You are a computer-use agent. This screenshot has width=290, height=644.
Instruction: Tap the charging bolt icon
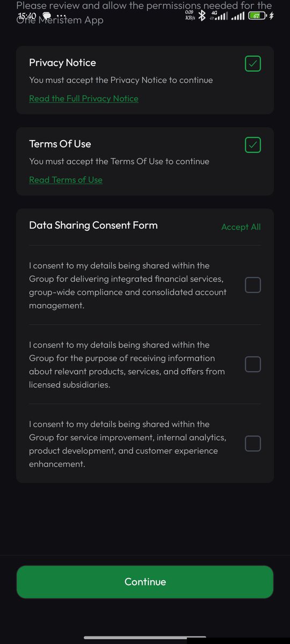click(x=271, y=16)
